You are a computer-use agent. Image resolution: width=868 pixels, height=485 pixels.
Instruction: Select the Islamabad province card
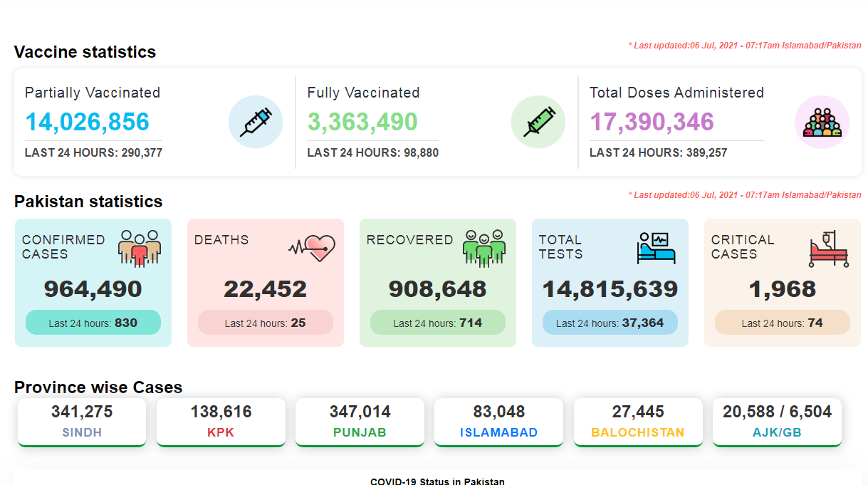click(498, 422)
